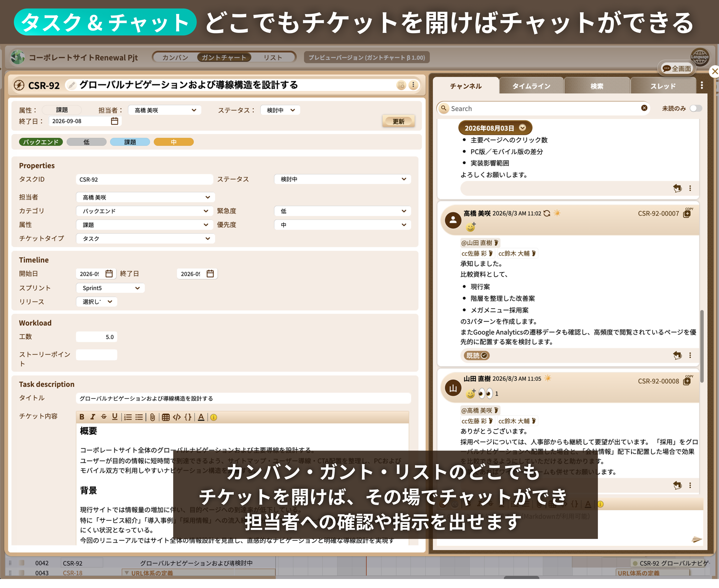Switch to ガントチャート view

[x=224, y=57]
